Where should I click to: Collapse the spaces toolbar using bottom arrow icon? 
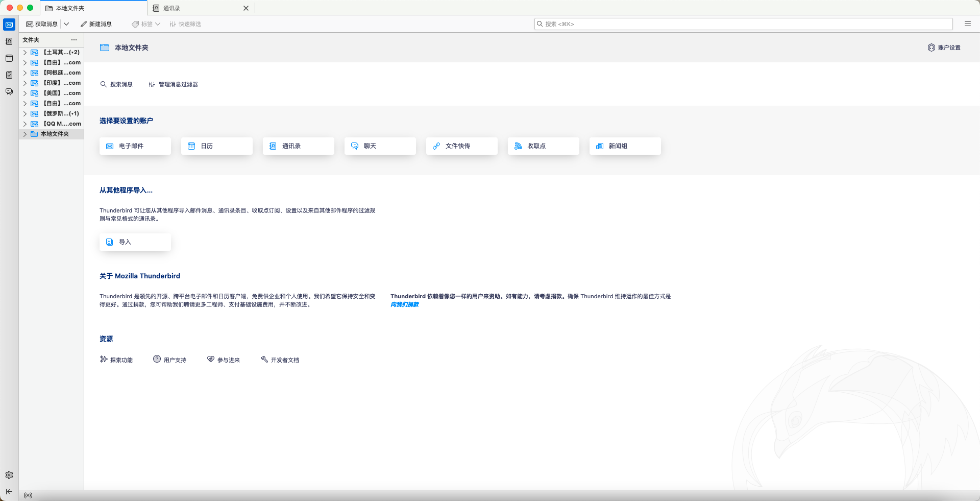tap(9, 491)
